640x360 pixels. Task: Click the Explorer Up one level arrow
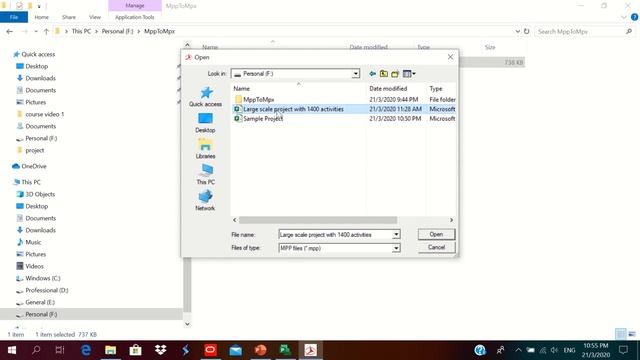tap(46, 31)
